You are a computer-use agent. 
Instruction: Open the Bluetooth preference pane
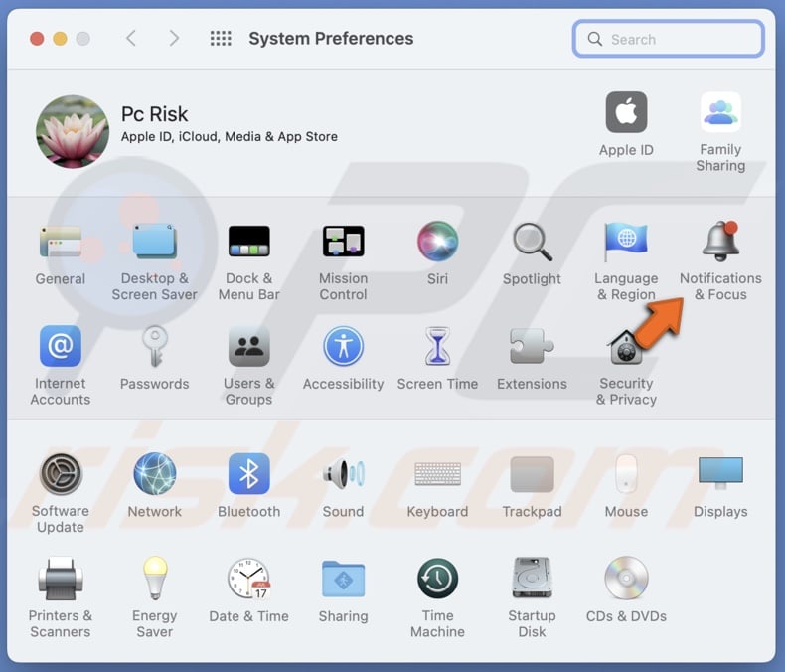coord(248,474)
